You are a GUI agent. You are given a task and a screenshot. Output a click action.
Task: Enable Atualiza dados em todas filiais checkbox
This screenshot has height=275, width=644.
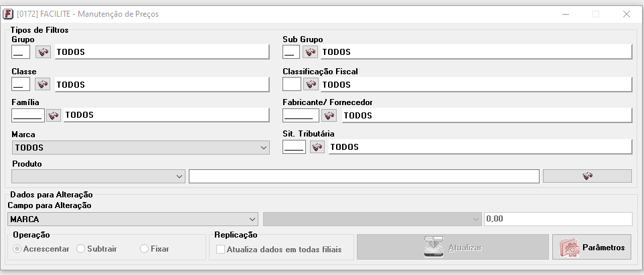tap(221, 249)
